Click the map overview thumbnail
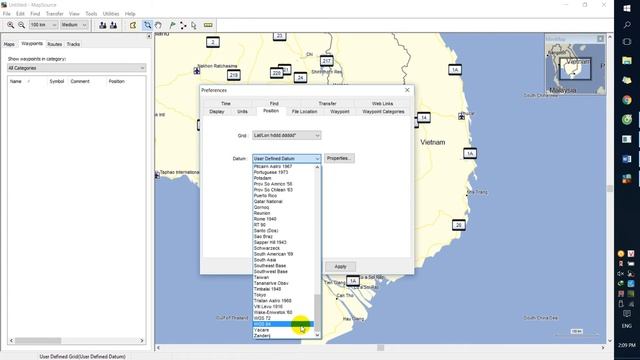The image size is (640, 360). click(x=575, y=69)
